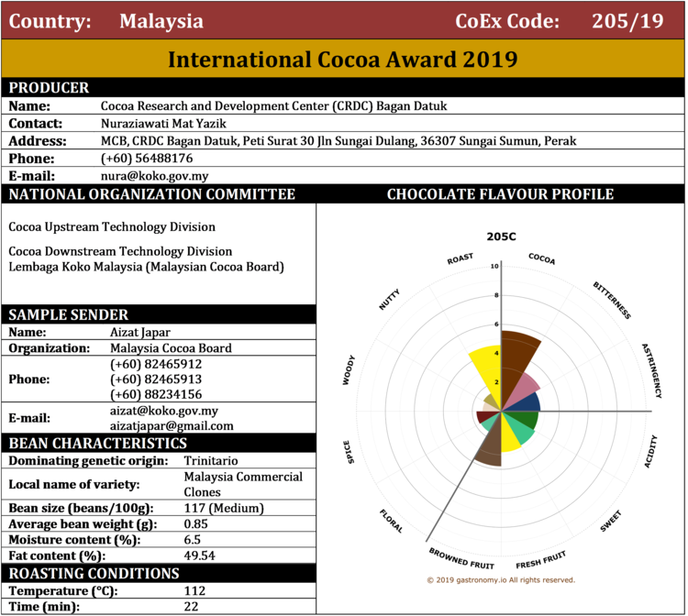Click average bean weight value 0.85
This screenshot has width=688, height=616.
[x=195, y=524]
